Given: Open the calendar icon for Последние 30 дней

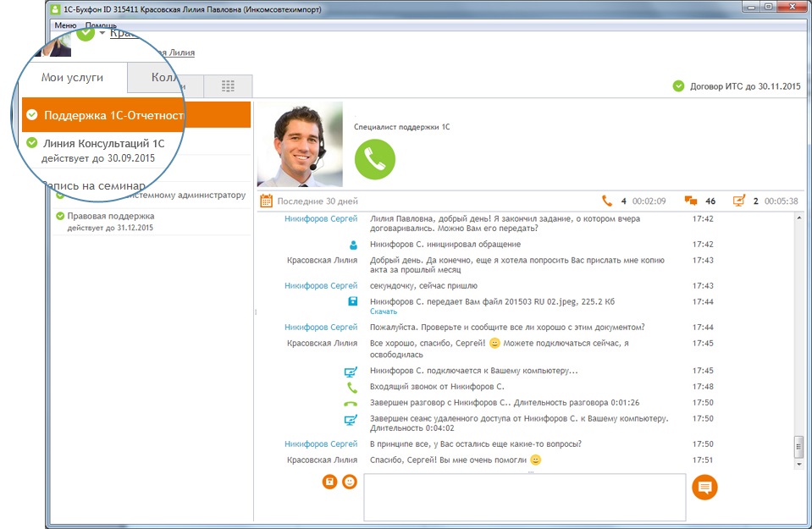Looking at the screenshot, I should pyautogui.click(x=266, y=201).
